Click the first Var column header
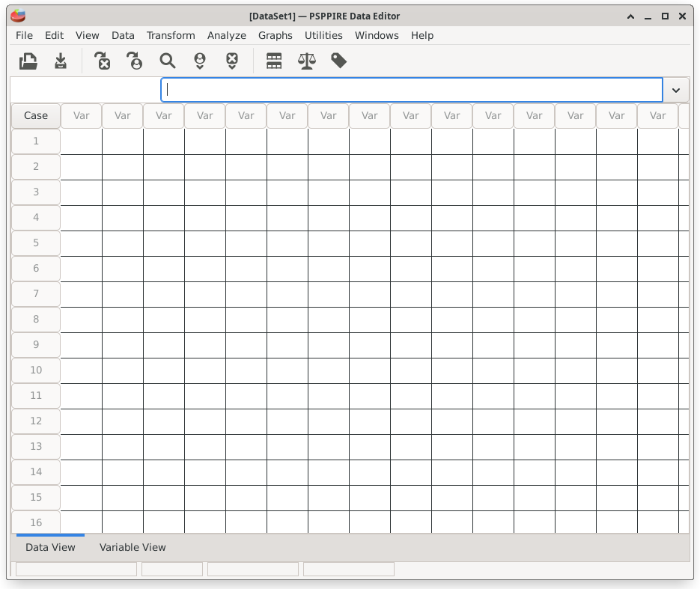700x589 pixels. pos(82,115)
